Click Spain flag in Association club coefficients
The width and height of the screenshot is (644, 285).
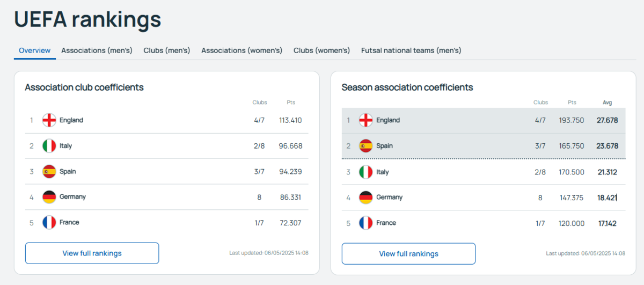coord(49,172)
